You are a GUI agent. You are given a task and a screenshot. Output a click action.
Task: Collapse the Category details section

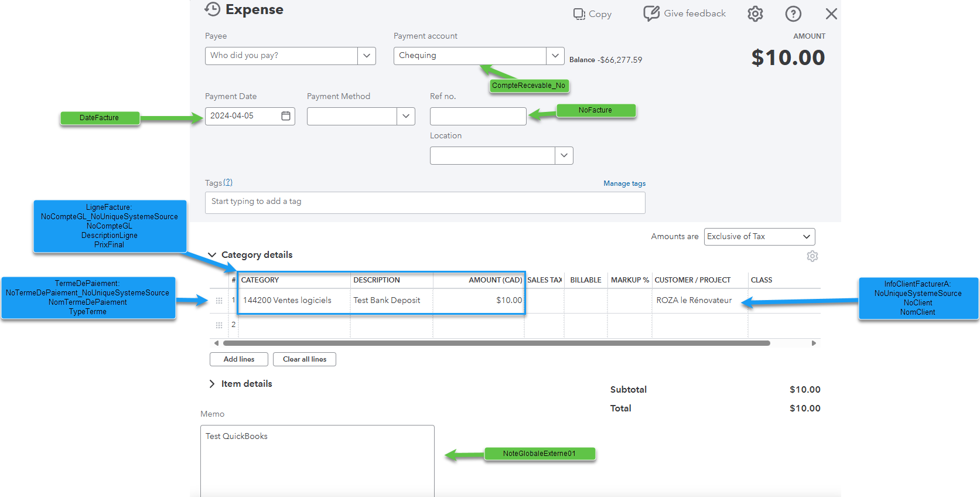tap(212, 255)
